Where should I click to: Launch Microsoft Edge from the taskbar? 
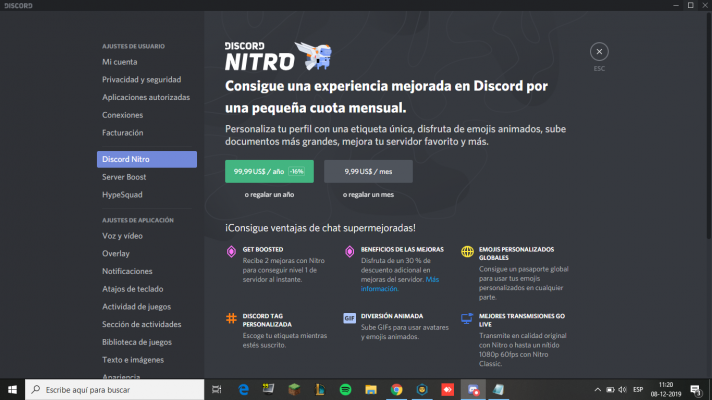click(x=243, y=390)
